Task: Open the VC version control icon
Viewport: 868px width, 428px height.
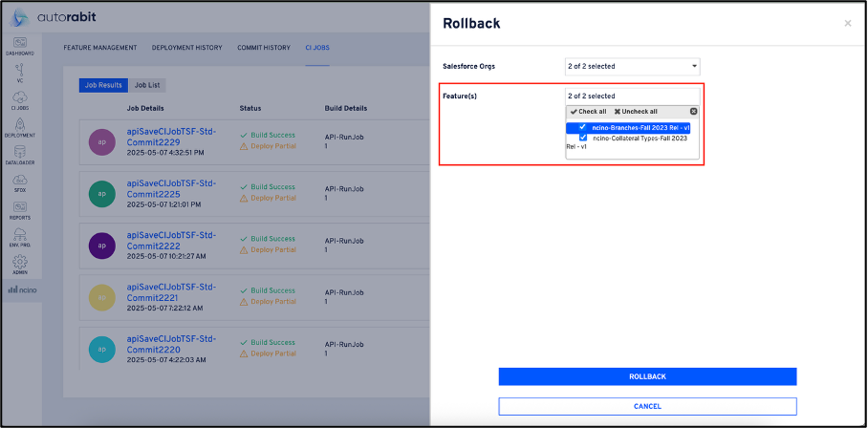Action: [x=20, y=73]
